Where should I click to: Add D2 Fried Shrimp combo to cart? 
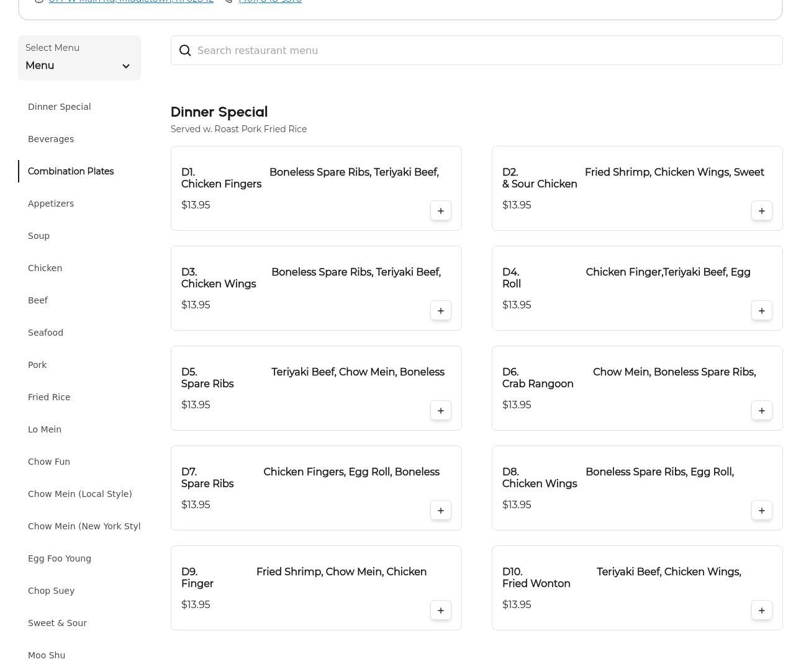tap(761, 211)
